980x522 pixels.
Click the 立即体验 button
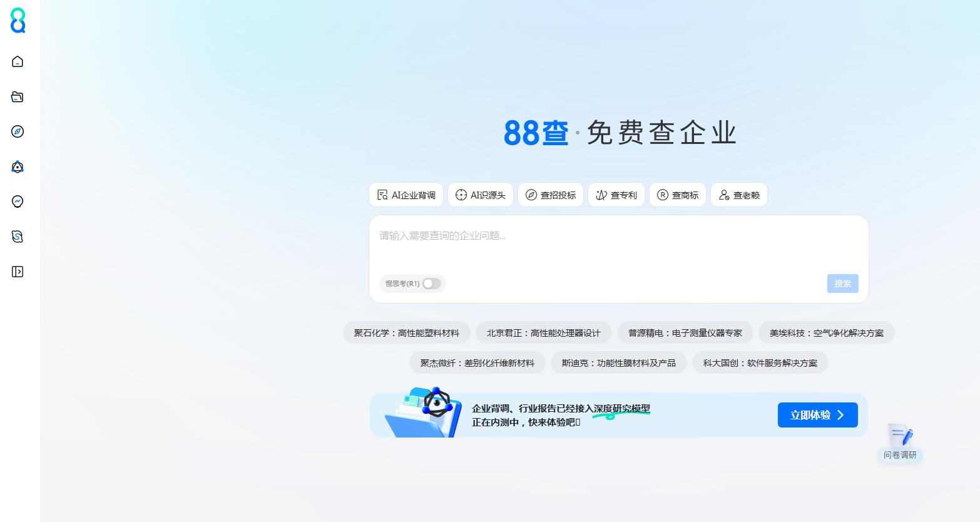tap(818, 415)
